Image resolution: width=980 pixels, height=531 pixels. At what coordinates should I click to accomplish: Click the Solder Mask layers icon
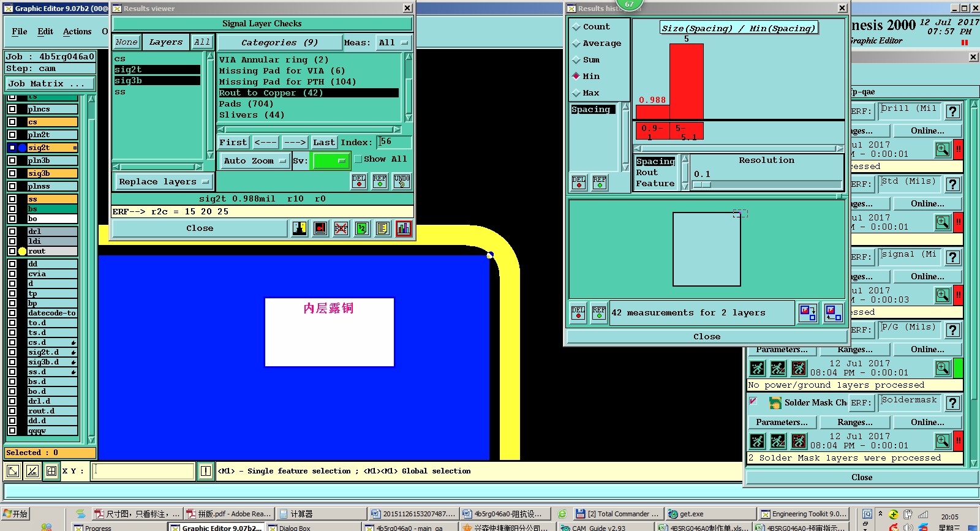point(775,403)
